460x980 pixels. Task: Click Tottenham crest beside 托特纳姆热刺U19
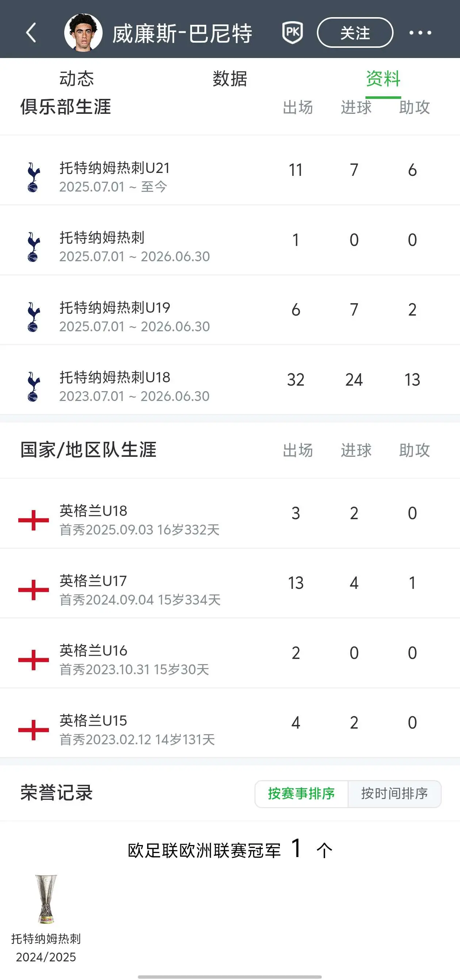(34, 317)
